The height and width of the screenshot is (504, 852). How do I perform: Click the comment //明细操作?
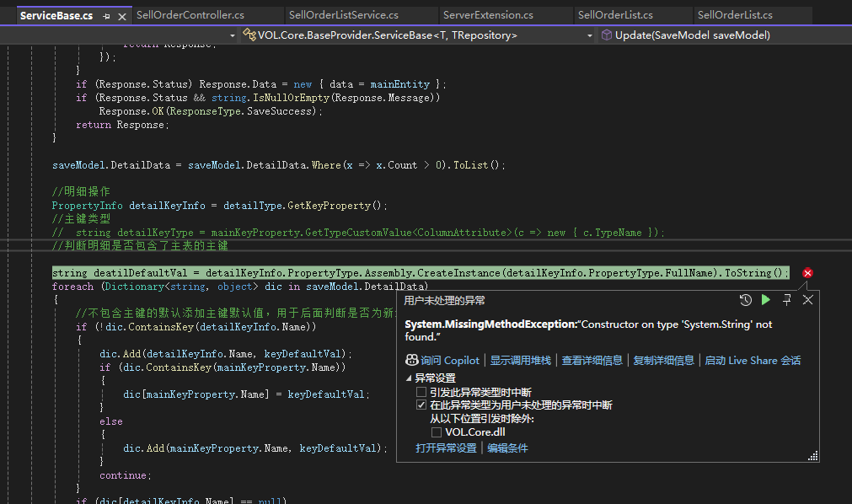(81, 191)
